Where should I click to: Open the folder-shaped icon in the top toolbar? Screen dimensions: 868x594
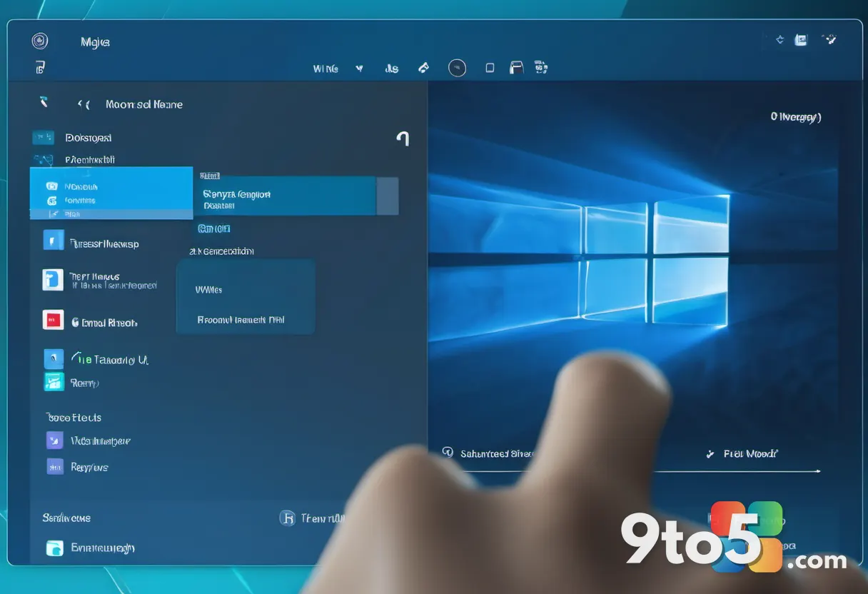[517, 68]
